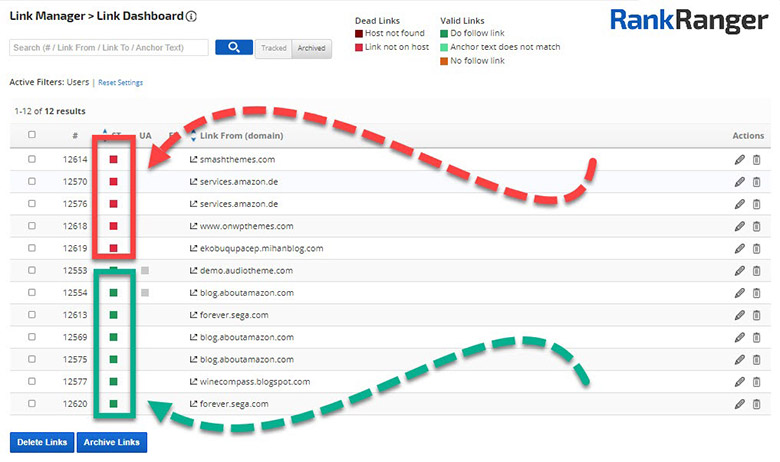Viewport: 780px width, 462px height.
Task: Click the forever.sega.com entry in row 12620
Action: pyautogui.click(x=234, y=404)
